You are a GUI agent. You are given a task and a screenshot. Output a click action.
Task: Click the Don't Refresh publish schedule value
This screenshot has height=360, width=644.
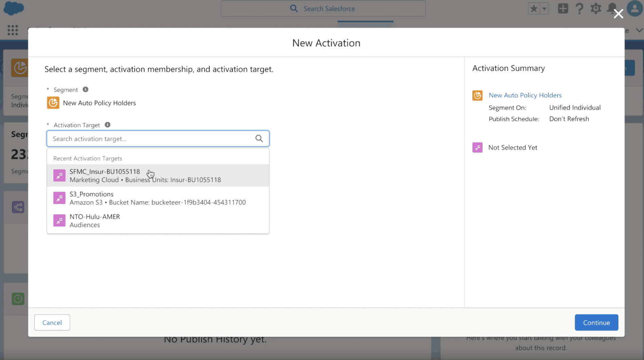[569, 119]
